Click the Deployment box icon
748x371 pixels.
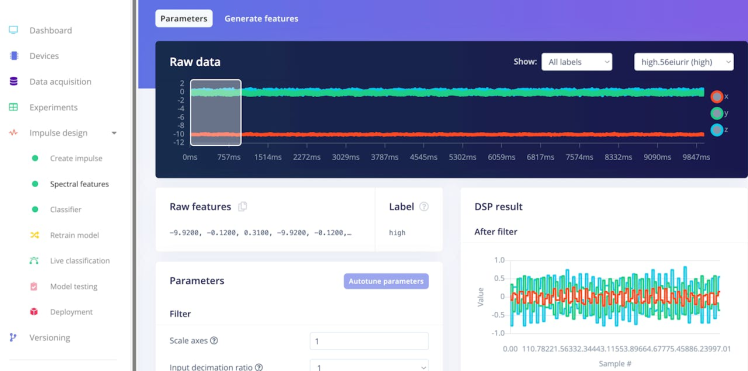34,312
